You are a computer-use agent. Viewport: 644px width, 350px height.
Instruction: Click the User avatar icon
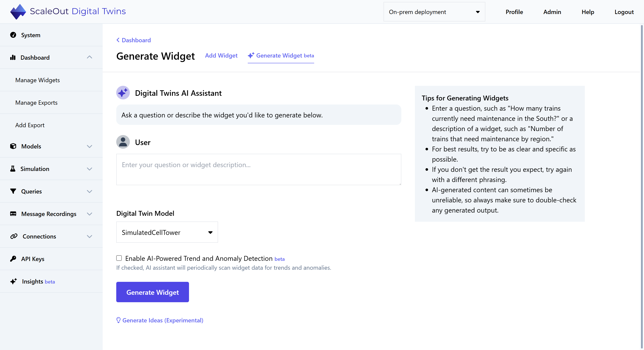123,142
